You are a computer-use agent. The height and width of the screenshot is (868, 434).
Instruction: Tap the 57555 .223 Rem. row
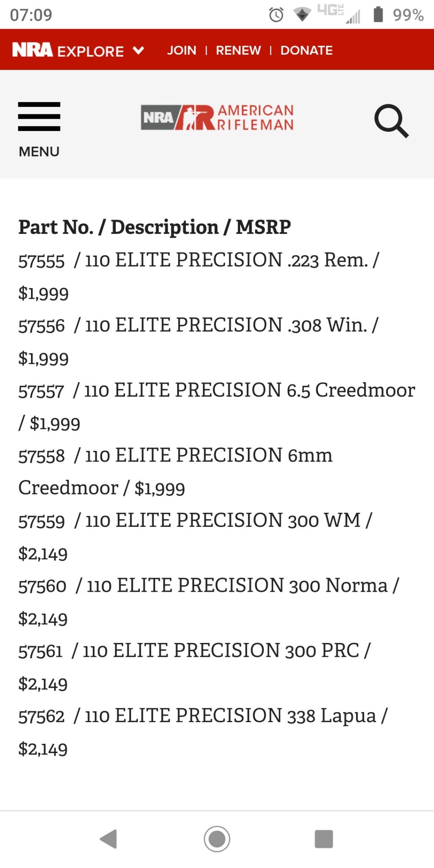pyautogui.click(x=199, y=277)
